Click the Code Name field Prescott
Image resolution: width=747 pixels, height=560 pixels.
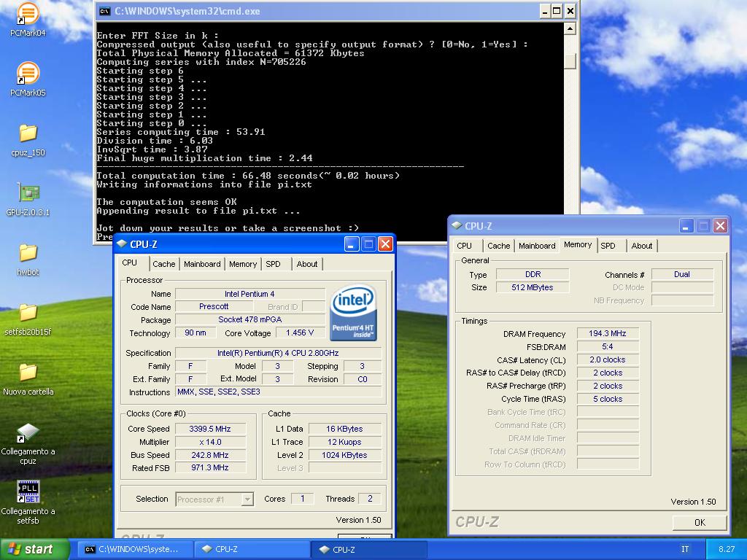click(x=214, y=307)
